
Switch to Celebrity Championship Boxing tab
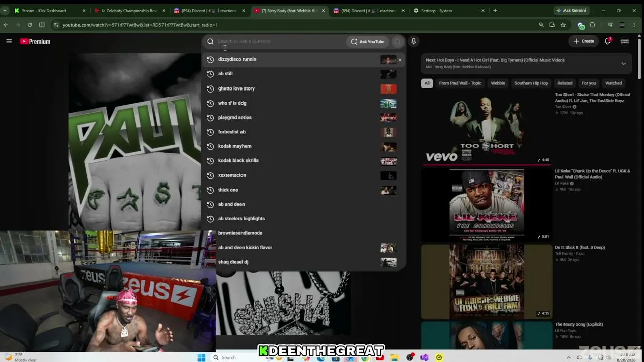130,11
